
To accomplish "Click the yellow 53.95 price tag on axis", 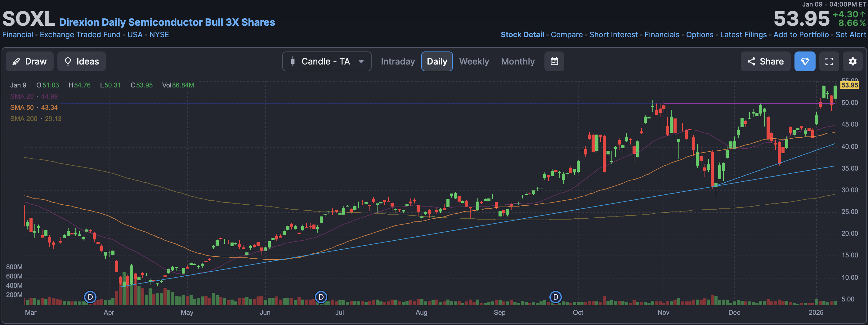I will click(x=849, y=85).
